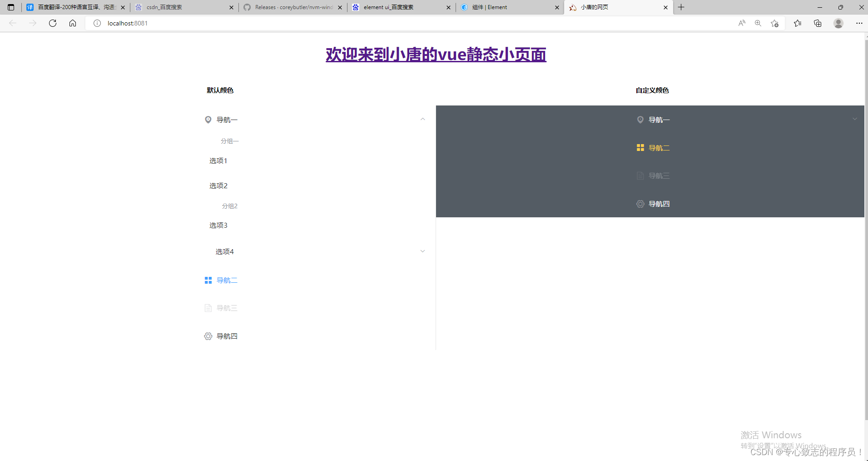Open the browser settings and more menu
The width and height of the screenshot is (868, 461).
859,23
